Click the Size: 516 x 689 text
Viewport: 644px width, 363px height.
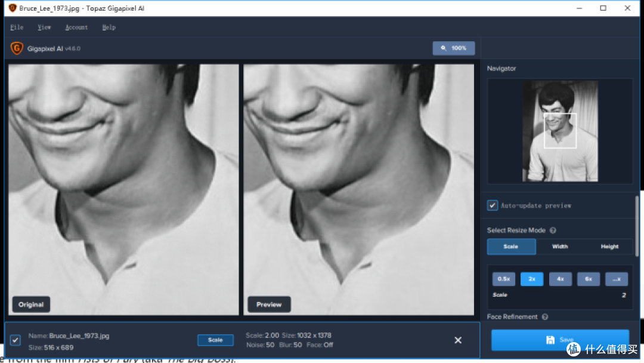[51, 347]
